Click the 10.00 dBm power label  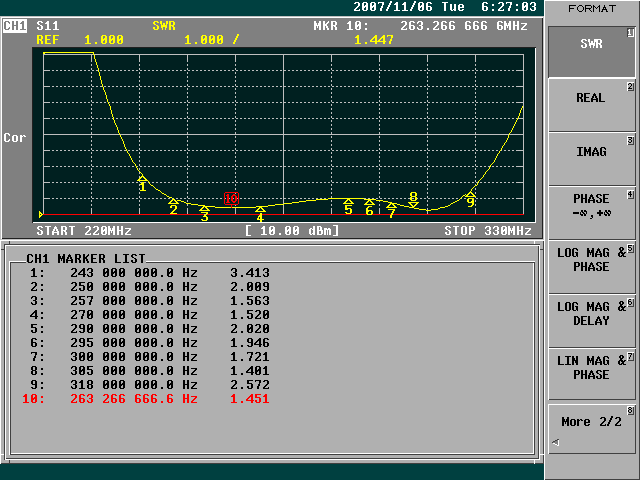(x=292, y=231)
